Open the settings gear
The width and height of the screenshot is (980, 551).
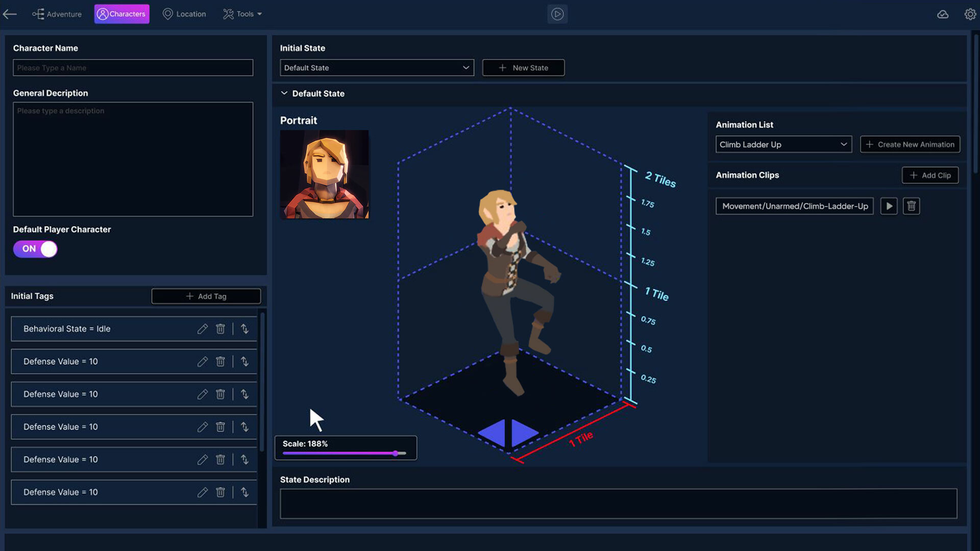click(969, 14)
